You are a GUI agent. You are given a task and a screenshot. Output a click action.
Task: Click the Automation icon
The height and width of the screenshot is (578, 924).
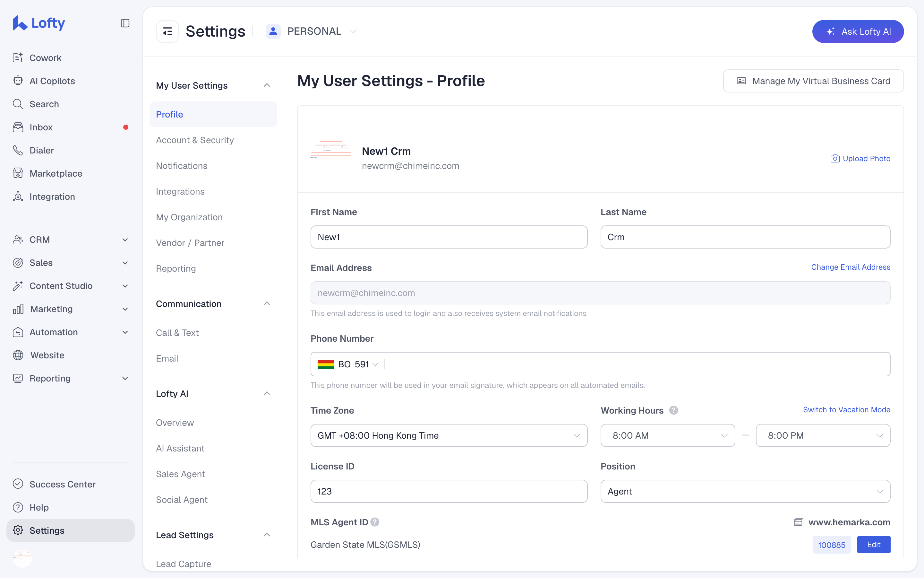(18, 332)
